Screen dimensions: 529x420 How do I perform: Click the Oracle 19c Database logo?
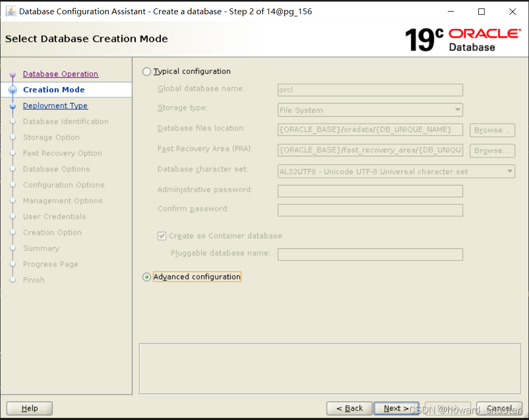463,40
